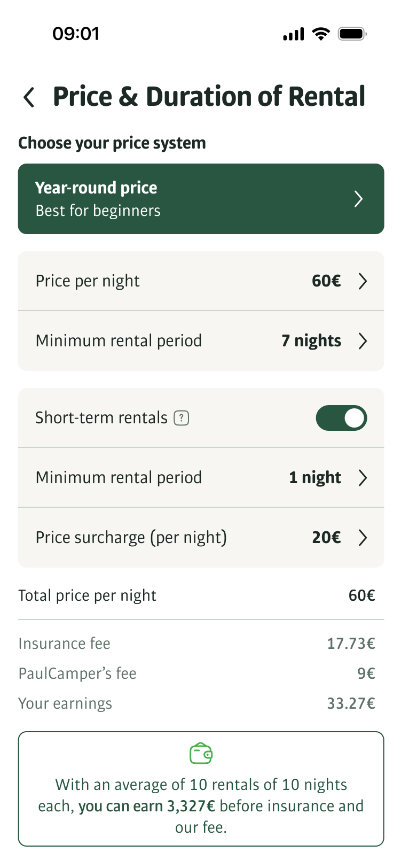Open the 1 night minimum period chevron
Image resolution: width=401 pixels, height=868 pixels.
tap(363, 478)
